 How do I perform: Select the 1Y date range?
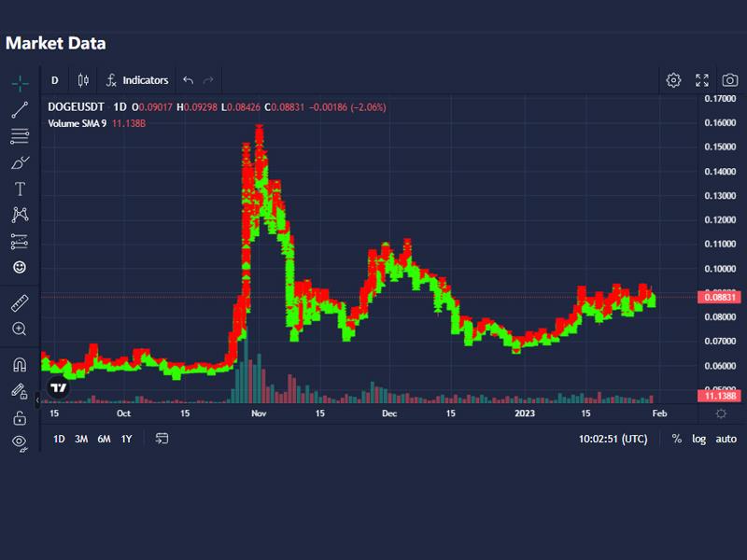click(x=126, y=439)
